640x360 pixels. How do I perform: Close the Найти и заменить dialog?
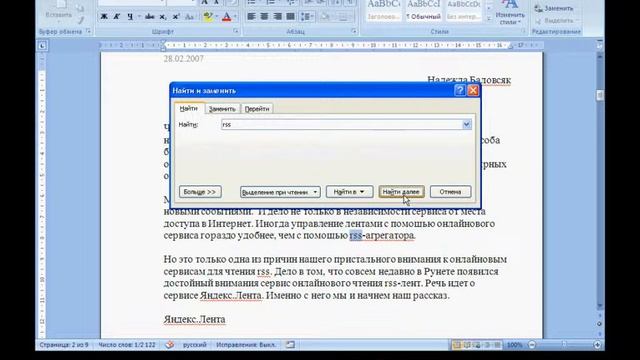click(x=473, y=90)
